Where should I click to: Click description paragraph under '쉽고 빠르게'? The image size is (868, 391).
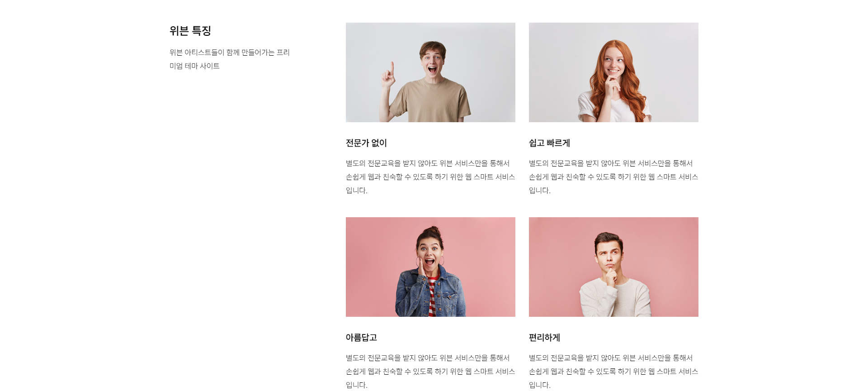pos(613,177)
